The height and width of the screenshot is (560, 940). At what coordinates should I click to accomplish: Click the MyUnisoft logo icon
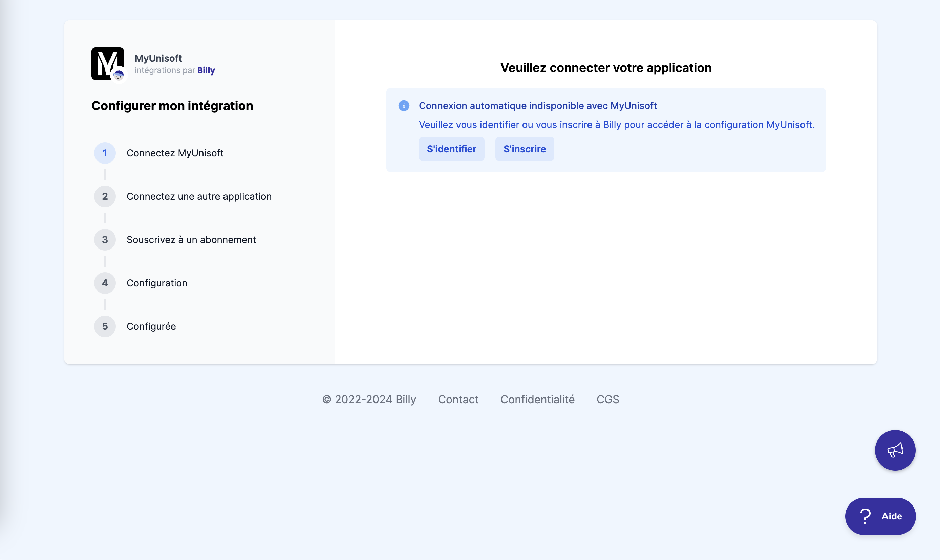click(x=108, y=63)
